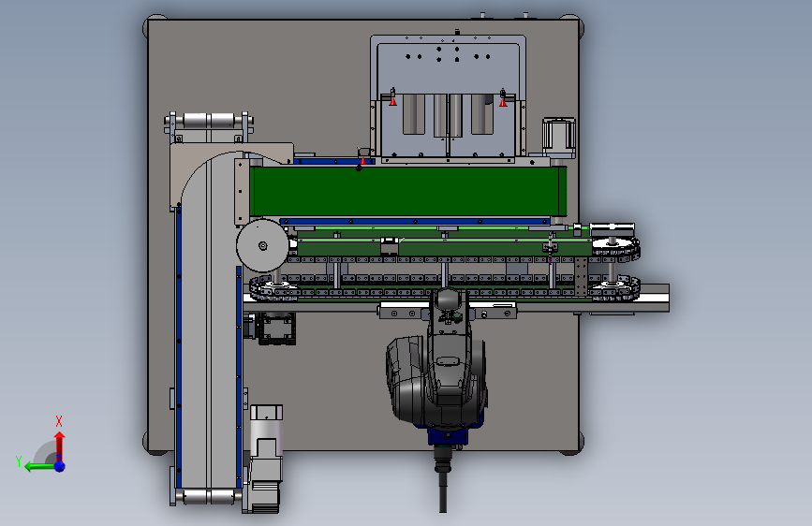Pick the gear motor beside the vertical conveyor's lower end
Screen dimensions: 812x526
265,459
